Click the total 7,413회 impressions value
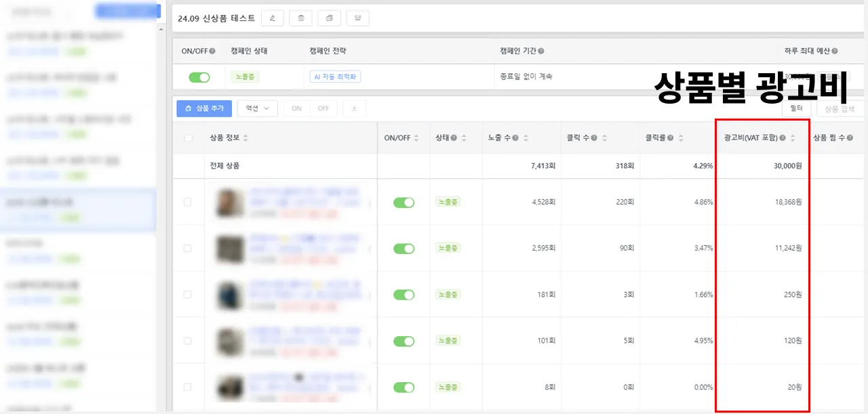The height and width of the screenshot is (414, 868). pos(543,166)
